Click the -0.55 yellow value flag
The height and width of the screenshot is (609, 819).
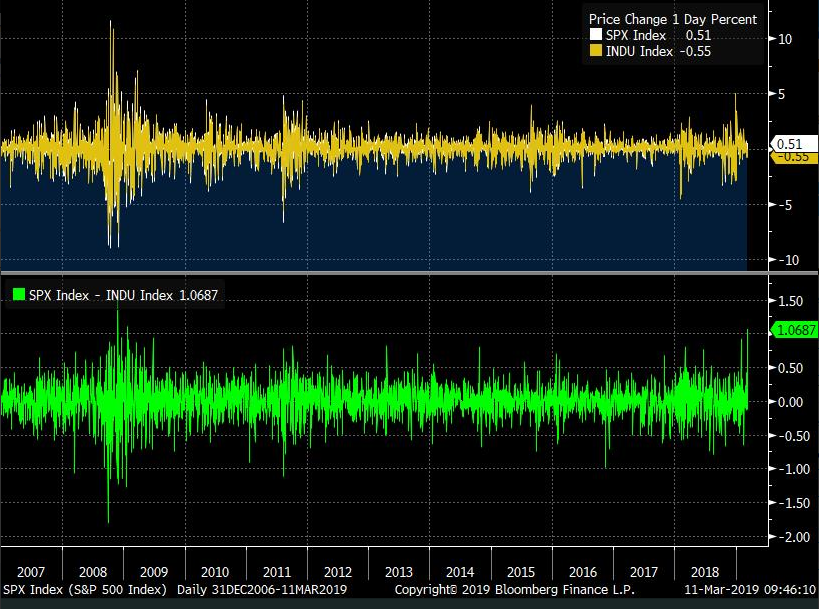794,157
